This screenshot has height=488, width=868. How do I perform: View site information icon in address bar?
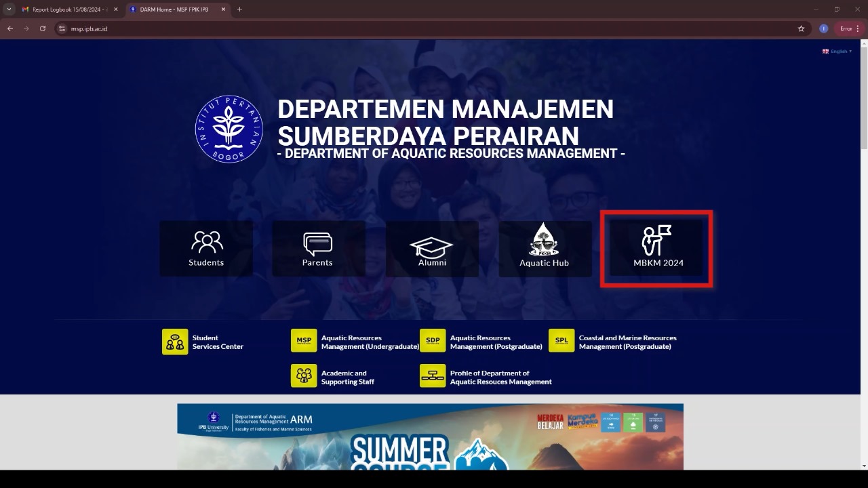coord(62,28)
